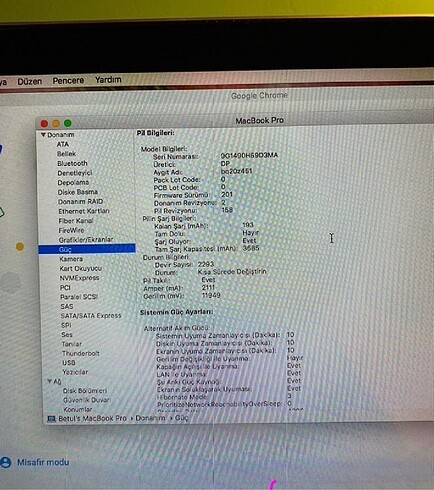Click Betul's MacBook Pro in the path bar
Viewport: 434px width, 490px height.
(92, 418)
